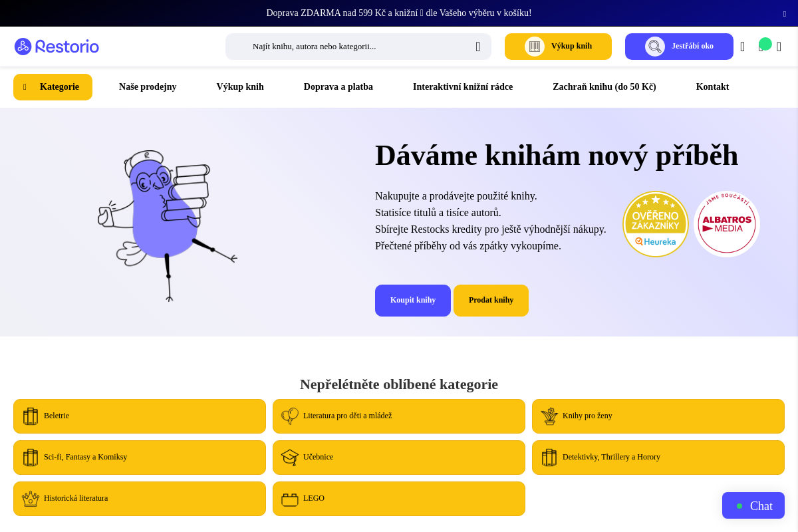Select the magnifier icon inside Jestřábí oko
Image resolution: width=798 pixels, height=532 pixels.
[656, 47]
